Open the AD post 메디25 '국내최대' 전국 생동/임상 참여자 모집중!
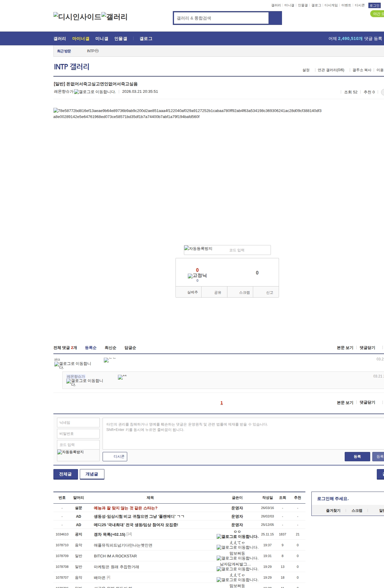Image resolution: width=384 pixels, height=588 pixels. click(x=136, y=525)
